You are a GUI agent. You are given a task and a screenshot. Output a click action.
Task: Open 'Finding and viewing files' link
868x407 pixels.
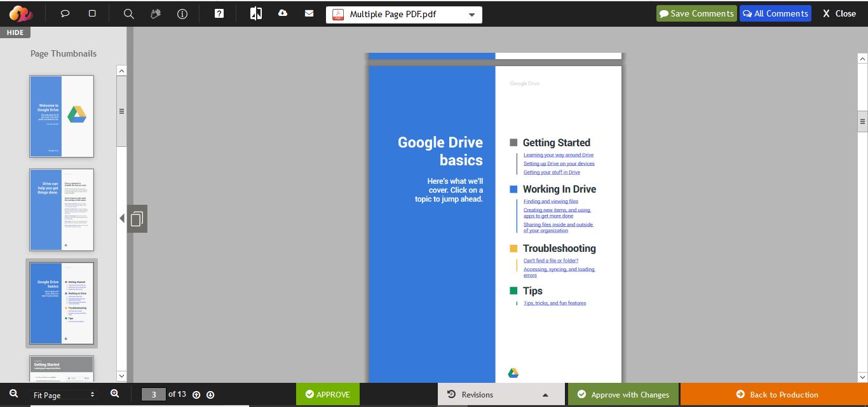551,202
